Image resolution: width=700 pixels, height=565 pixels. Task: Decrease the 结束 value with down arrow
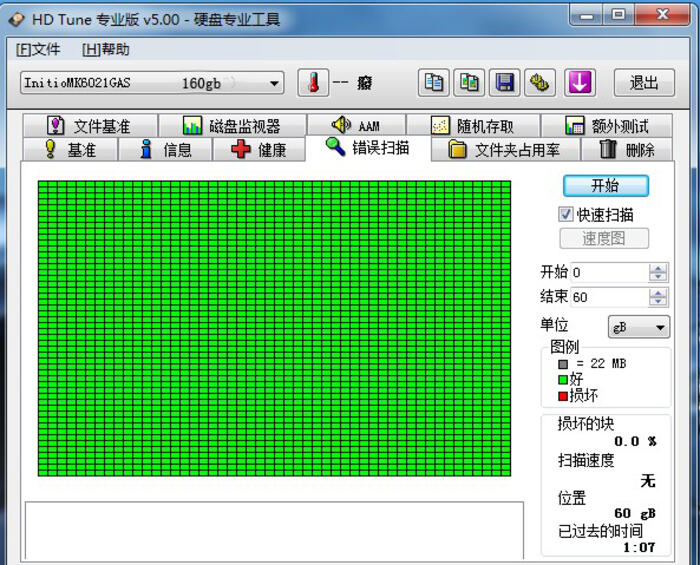[657, 302]
